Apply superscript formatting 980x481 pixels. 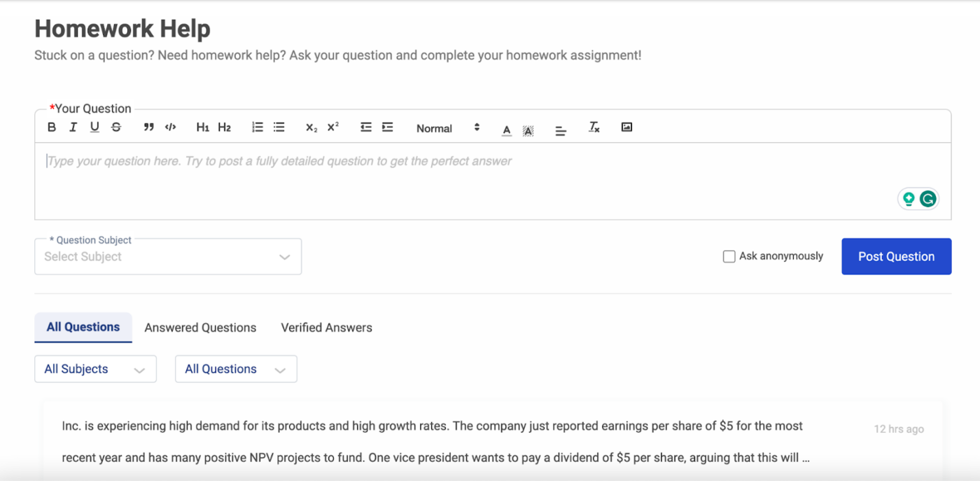click(333, 127)
